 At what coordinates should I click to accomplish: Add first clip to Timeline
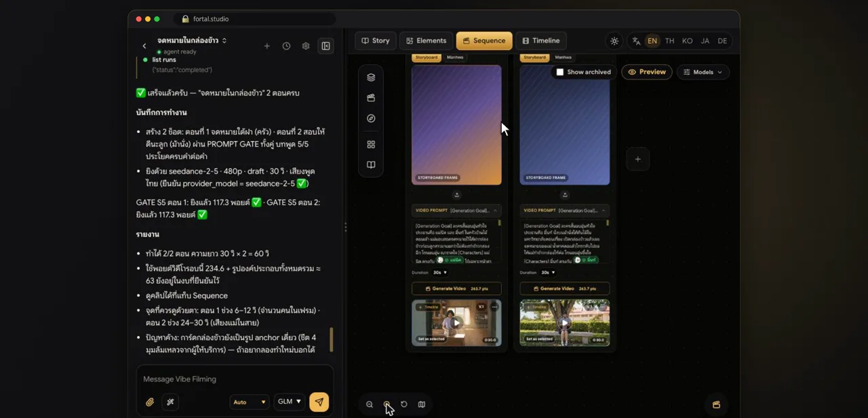[x=429, y=307]
